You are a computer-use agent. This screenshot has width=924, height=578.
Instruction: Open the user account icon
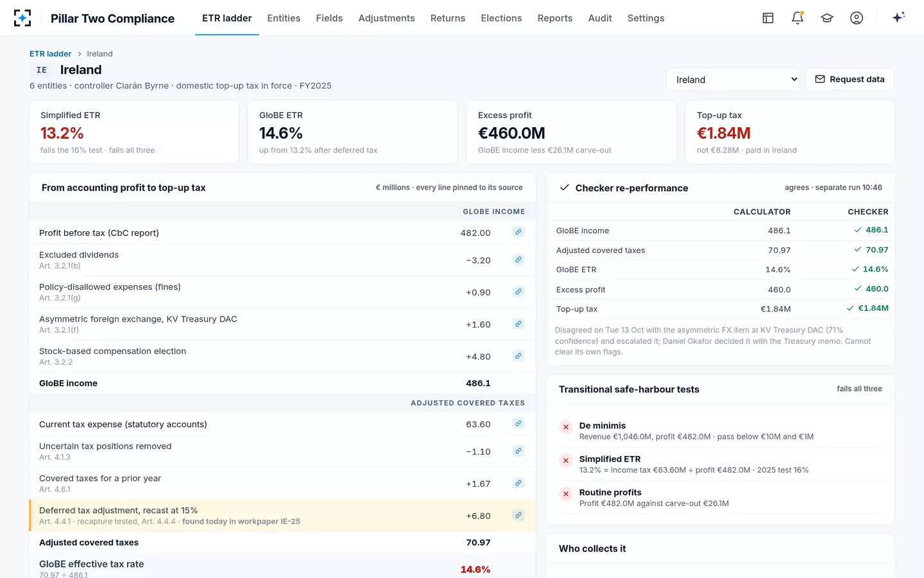point(857,18)
